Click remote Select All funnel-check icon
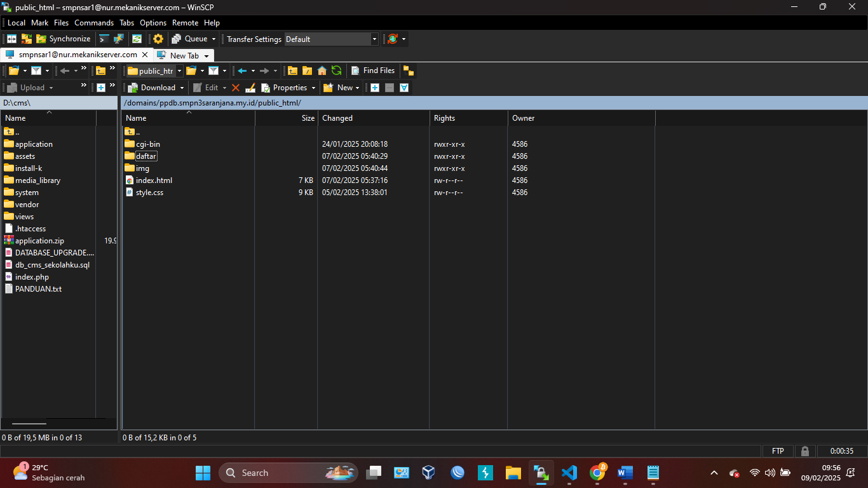868x488 pixels. (x=404, y=88)
